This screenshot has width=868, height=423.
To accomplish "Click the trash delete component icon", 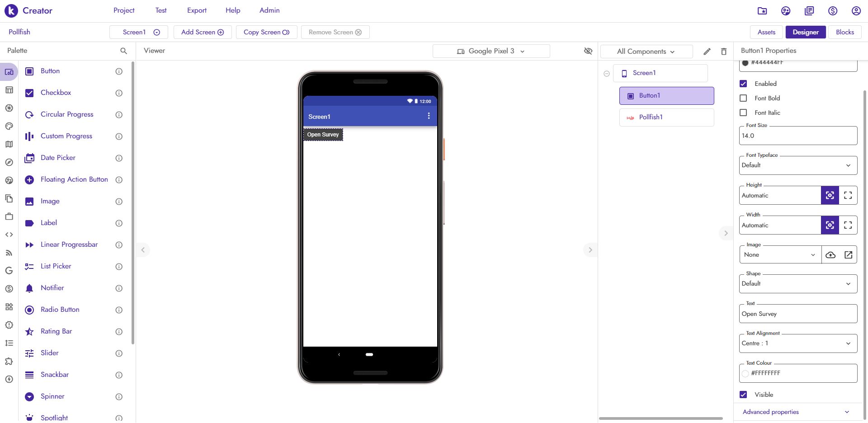I will (724, 52).
